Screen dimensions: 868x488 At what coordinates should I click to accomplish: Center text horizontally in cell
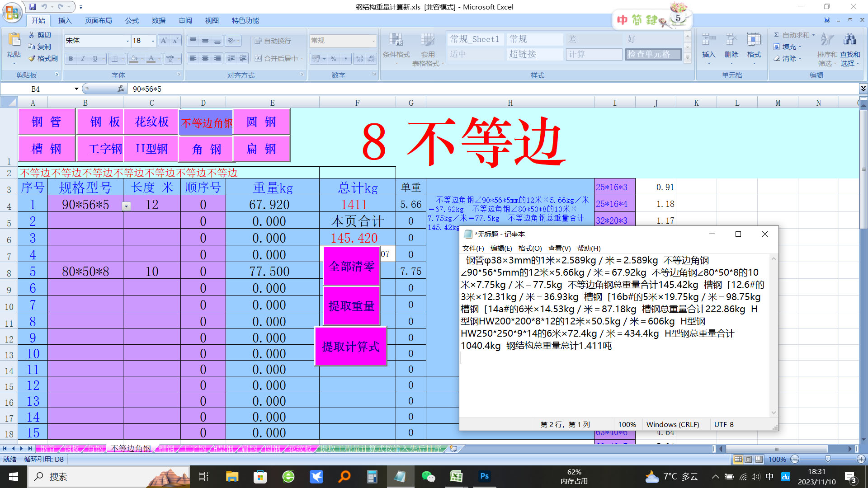click(205, 58)
